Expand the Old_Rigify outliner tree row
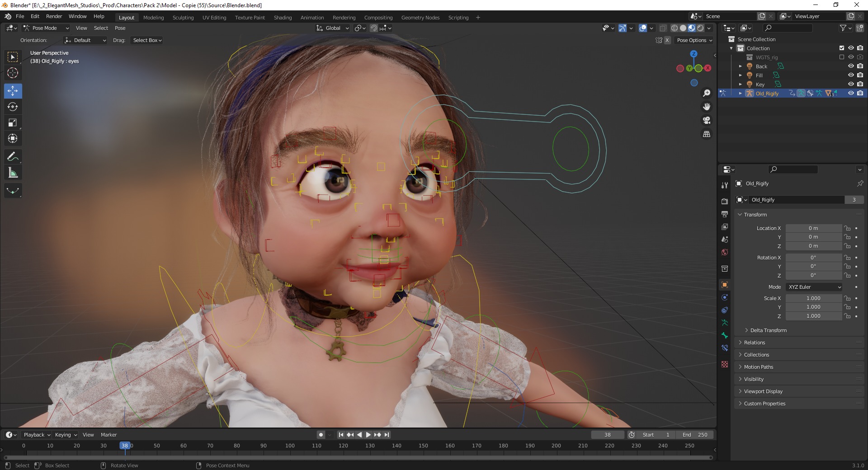 pyautogui.click(x=741, y=93)
